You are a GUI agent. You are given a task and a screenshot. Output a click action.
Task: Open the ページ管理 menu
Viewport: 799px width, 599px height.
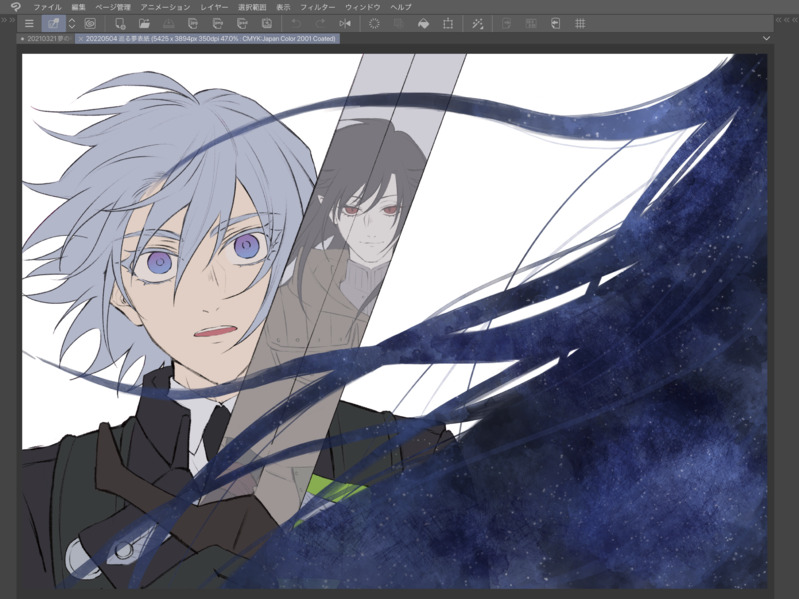[113, 7]
